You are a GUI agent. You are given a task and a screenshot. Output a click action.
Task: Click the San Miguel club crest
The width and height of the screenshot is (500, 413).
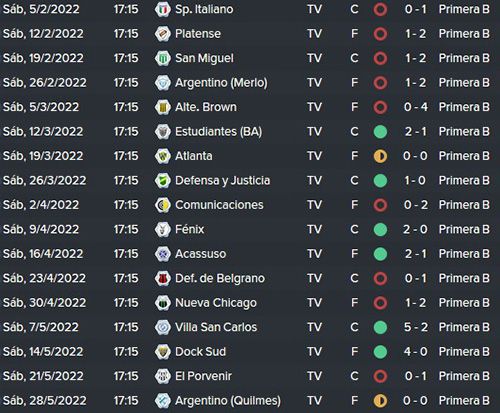coord(163,58)
